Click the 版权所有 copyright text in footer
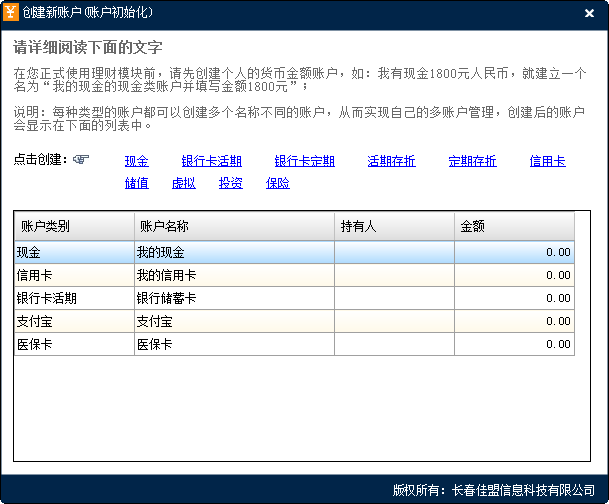609x504 pixels. [x=494, y=490]
